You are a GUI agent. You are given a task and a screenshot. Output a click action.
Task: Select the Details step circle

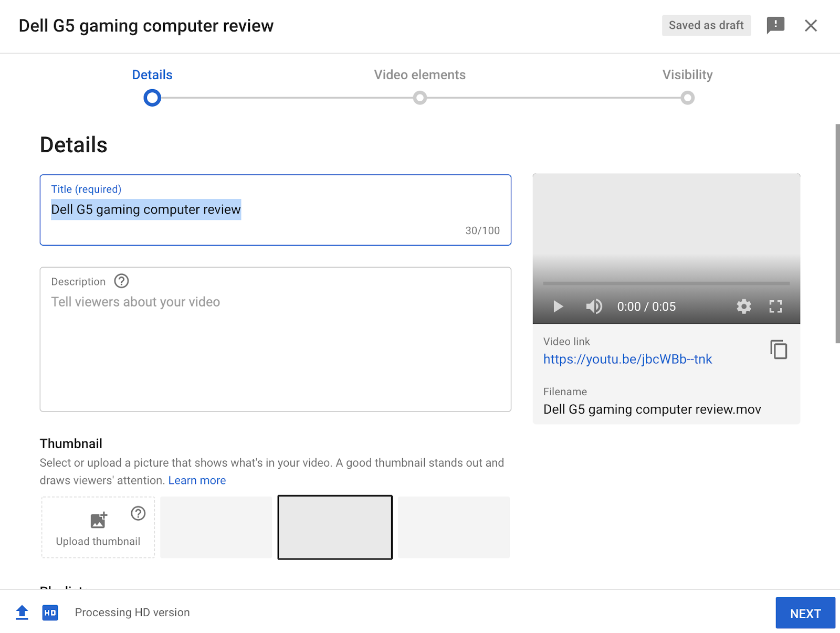click(x=152, y=98)
